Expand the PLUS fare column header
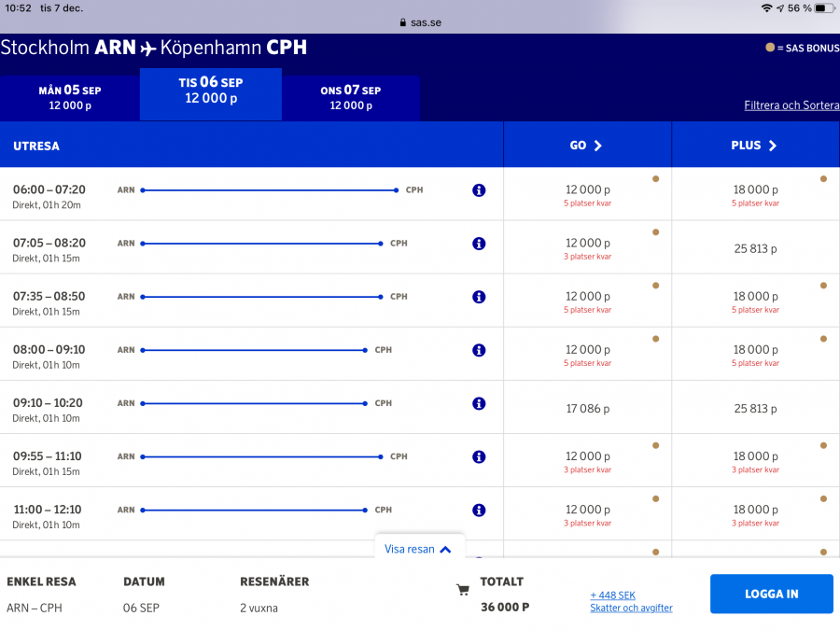 (x=754, y=146)
